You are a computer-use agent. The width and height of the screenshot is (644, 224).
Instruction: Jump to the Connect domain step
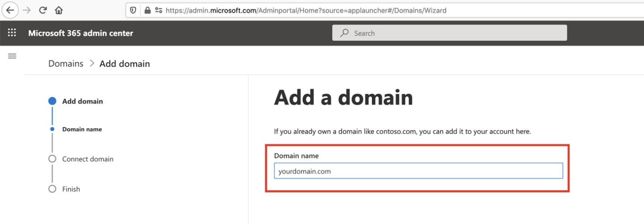[x=88, y=159]
